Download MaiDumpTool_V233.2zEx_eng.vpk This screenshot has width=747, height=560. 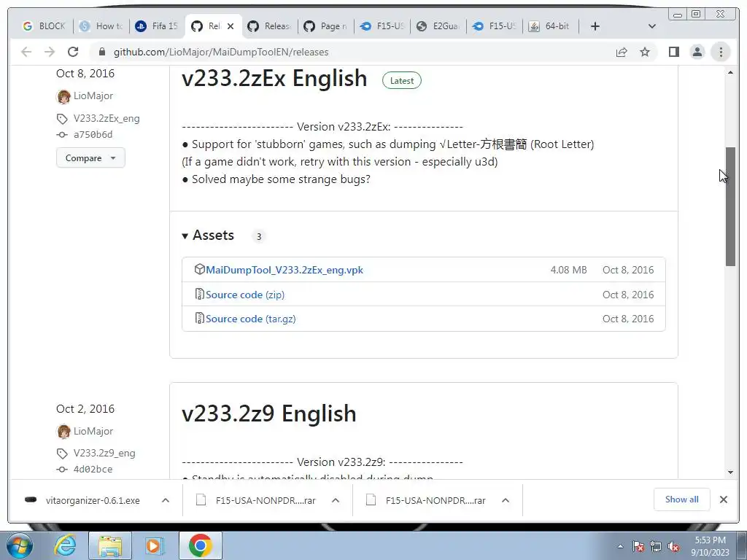(x=285, y=270)
